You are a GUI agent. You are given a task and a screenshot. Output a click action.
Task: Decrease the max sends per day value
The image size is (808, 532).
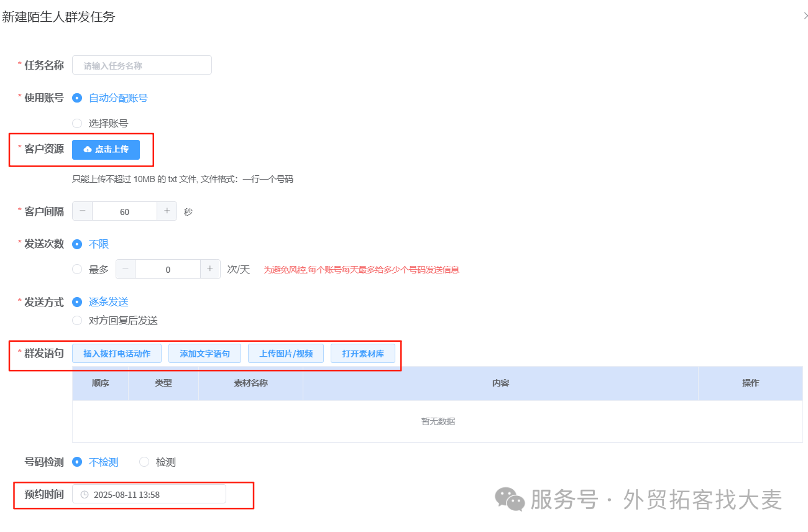(x=126, y=269)
